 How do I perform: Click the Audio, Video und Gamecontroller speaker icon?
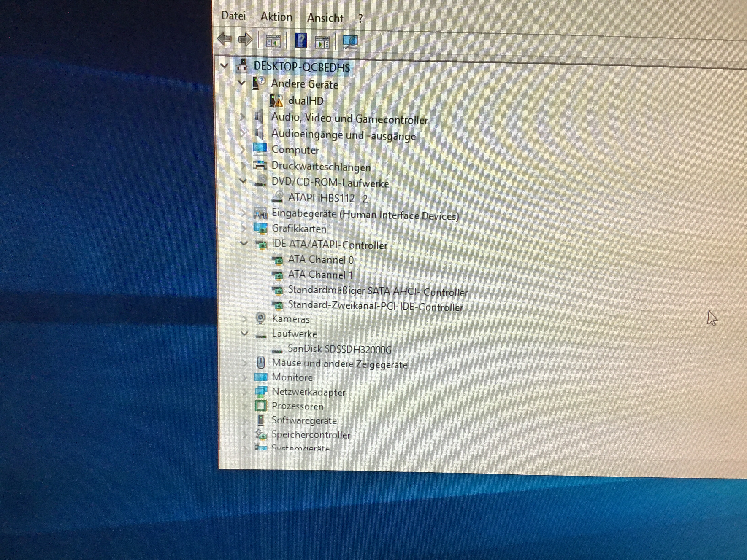259,117
